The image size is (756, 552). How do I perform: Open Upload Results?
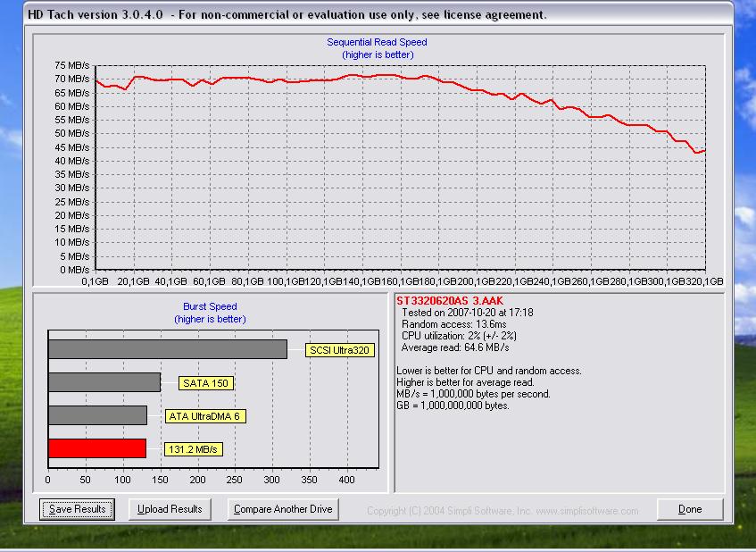170,509
